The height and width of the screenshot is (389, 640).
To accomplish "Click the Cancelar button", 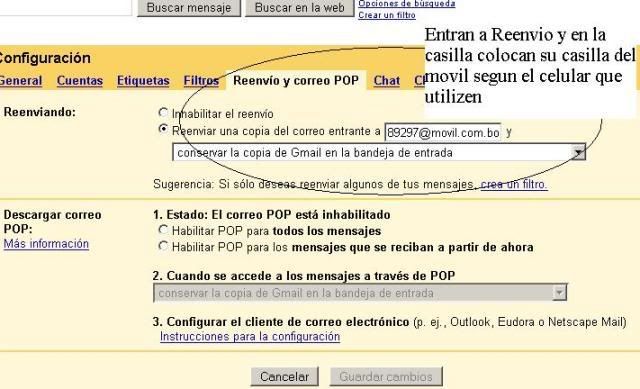I will click(284, 376).
